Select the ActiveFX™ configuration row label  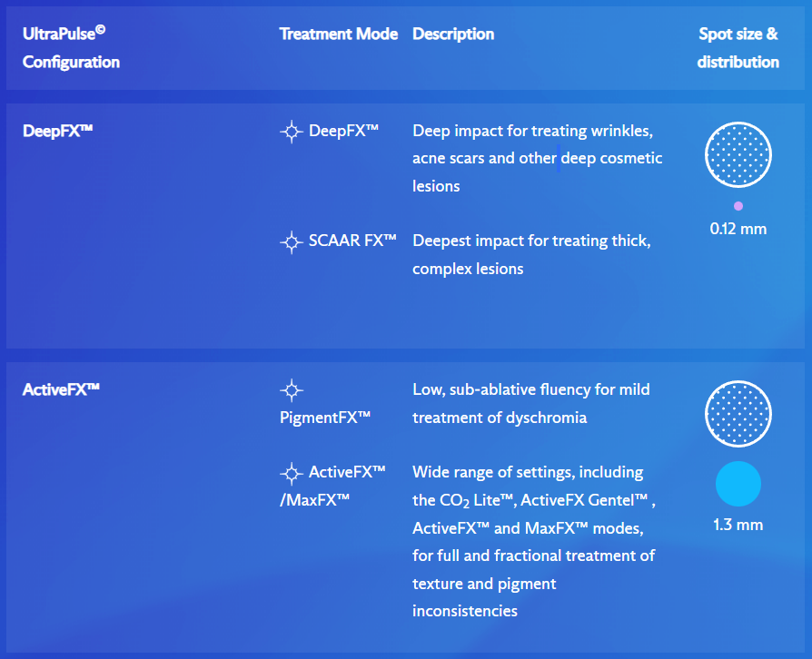tap(61, 389)
